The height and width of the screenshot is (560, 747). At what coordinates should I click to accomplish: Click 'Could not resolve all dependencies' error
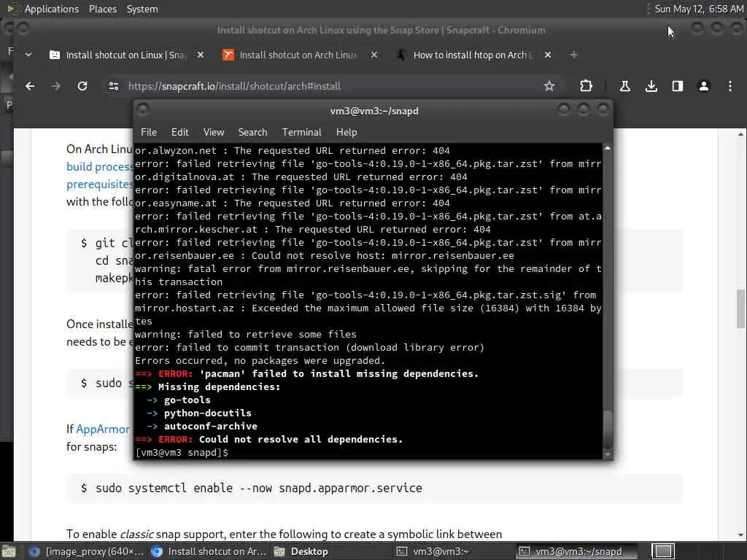(301, 439)
